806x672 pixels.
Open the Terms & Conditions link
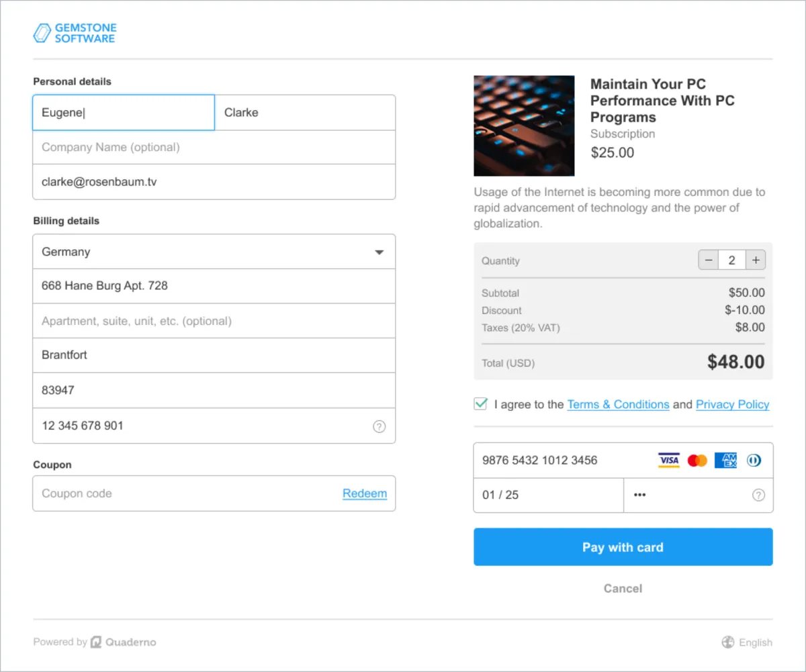[618, 404]
